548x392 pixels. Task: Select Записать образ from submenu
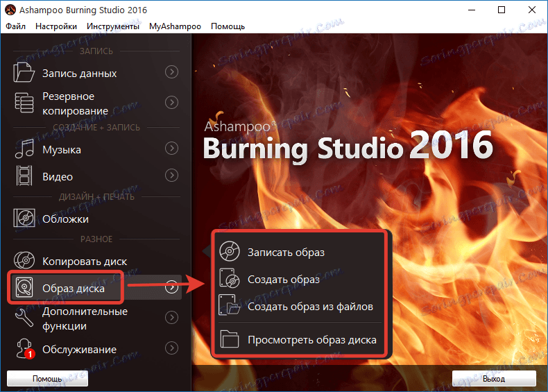coord(286,252)
